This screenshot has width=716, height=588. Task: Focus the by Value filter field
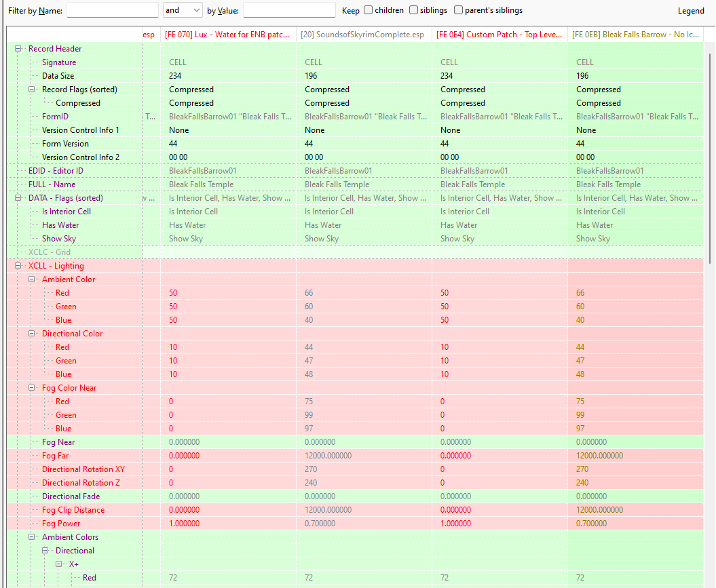(x=289, y=10)
